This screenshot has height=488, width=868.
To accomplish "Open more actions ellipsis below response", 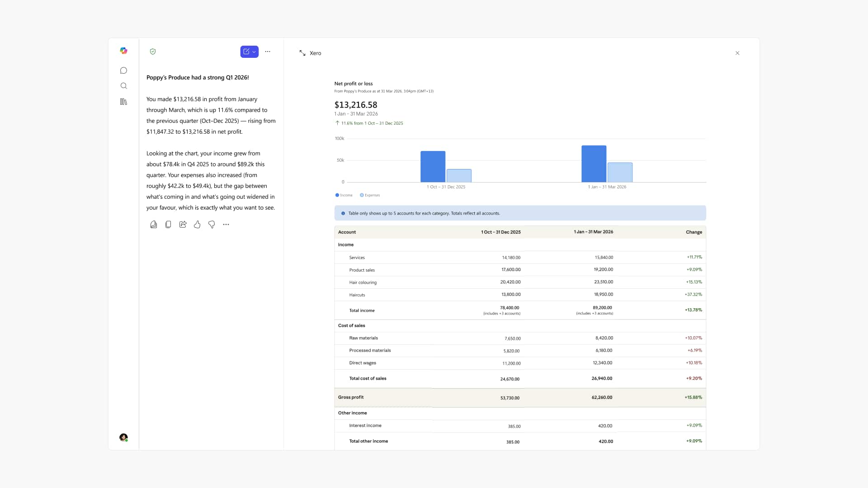I will [x=226, y=225].
